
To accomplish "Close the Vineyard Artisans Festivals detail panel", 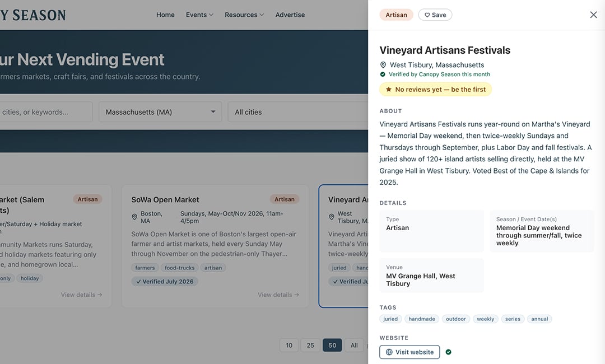I will tap(593, 15).
